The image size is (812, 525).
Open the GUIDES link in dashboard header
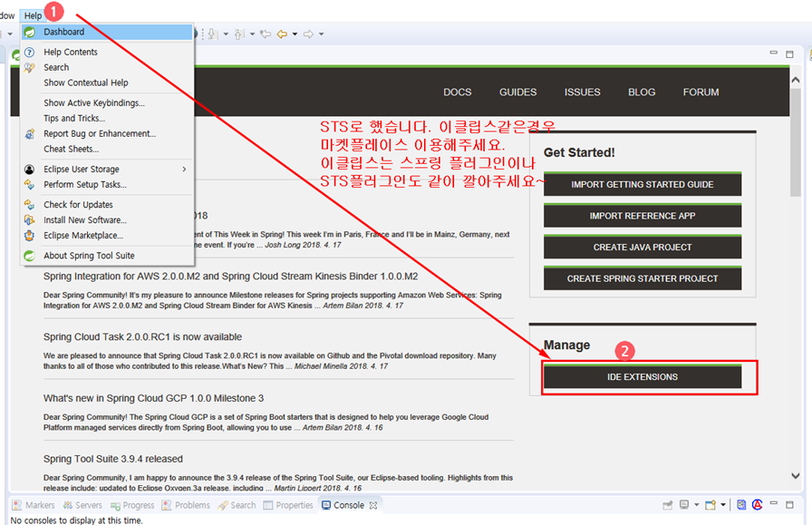click(x=517, y=92)
